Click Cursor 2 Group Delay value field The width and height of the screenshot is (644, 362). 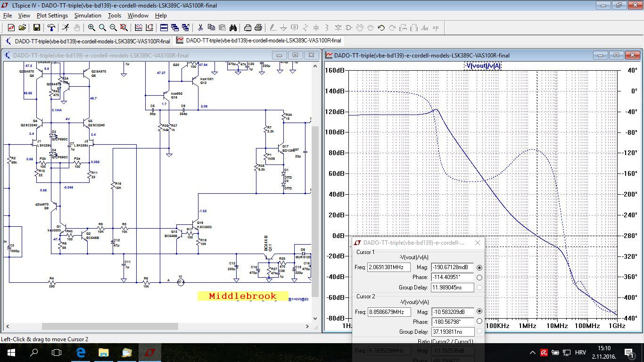pyautogui.click(x=453, y=332)
